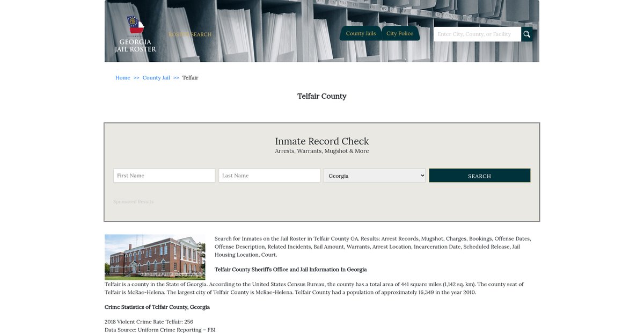Click the magnifying glass search icon
This screenshot has width=644, height=333.
[526, 34]
